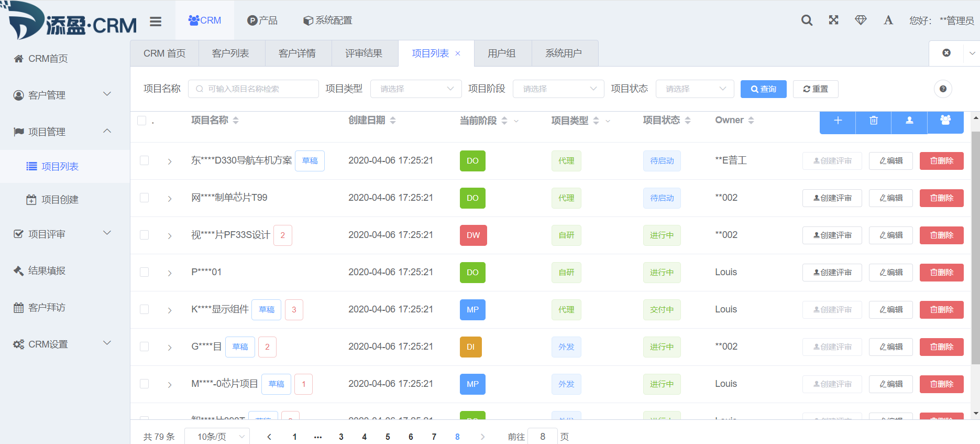Screen dimensions: 980x444
Task: Close the 项目列表 tab with its X
Action: (x=458, y=53)
